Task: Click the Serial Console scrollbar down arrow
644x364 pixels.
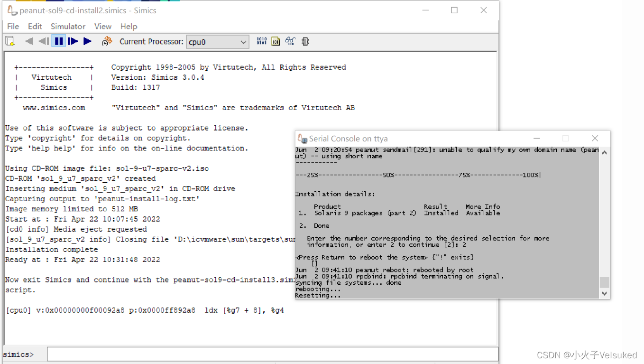Action: coord(604,294)
